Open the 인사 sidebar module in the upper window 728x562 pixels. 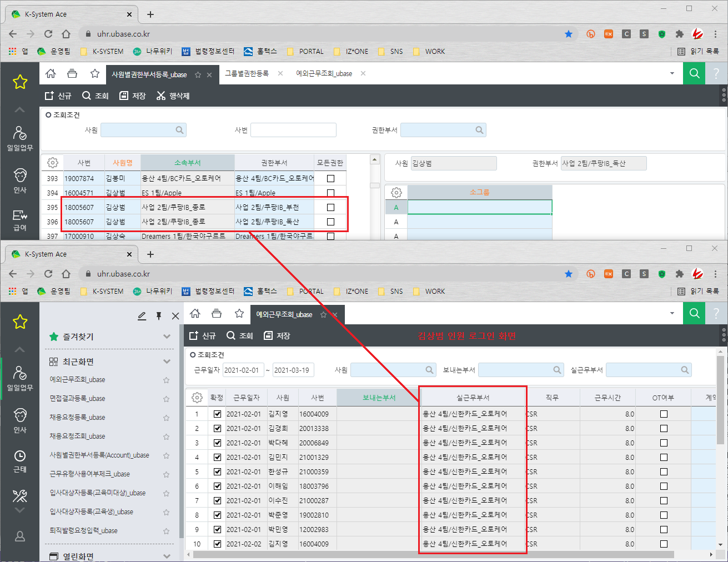tap(20, 180)
